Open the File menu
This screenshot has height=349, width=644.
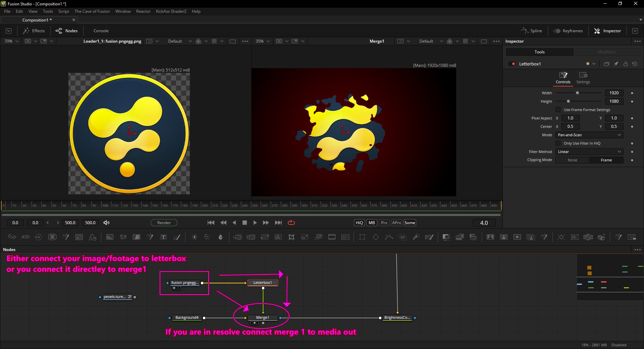pyautogui.click(x=7, y=11)
